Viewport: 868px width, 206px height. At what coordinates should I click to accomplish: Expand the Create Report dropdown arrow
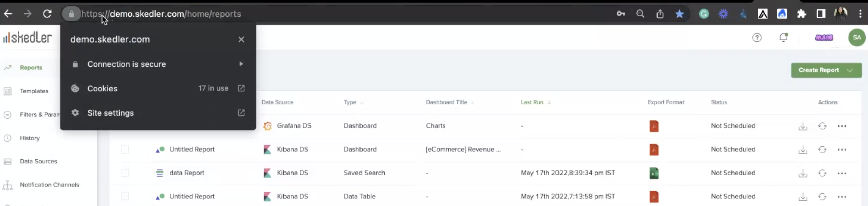pyautogui.click(x=850, y=70)
